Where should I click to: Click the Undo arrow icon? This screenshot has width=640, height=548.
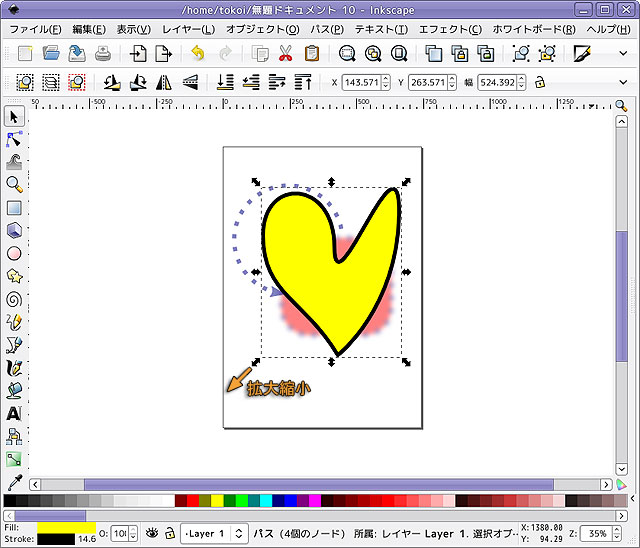click(x=197, y=53)
